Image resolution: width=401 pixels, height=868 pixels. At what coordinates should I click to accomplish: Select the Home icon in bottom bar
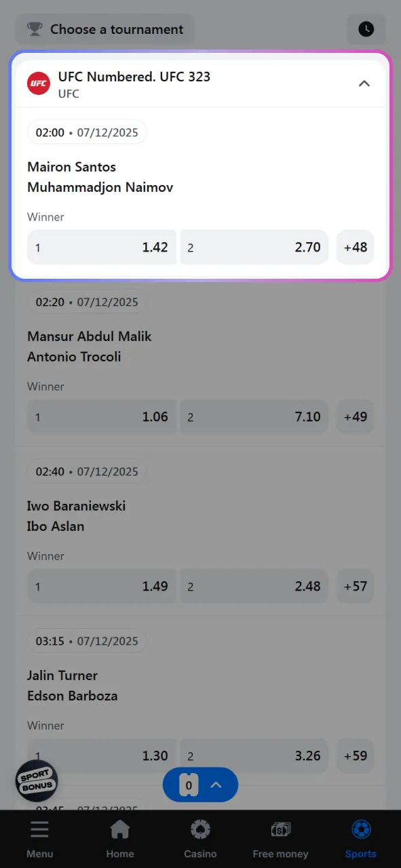[119, 839]
